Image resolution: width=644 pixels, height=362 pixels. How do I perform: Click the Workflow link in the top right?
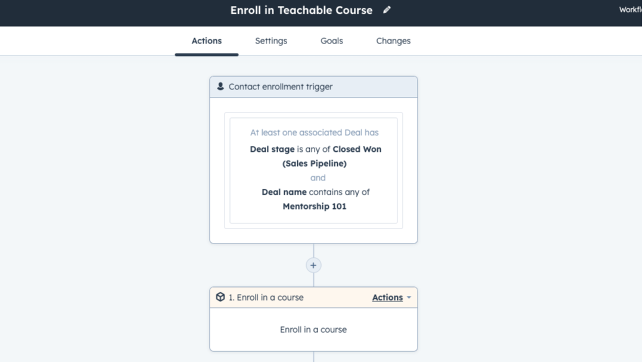pos(630,10)
